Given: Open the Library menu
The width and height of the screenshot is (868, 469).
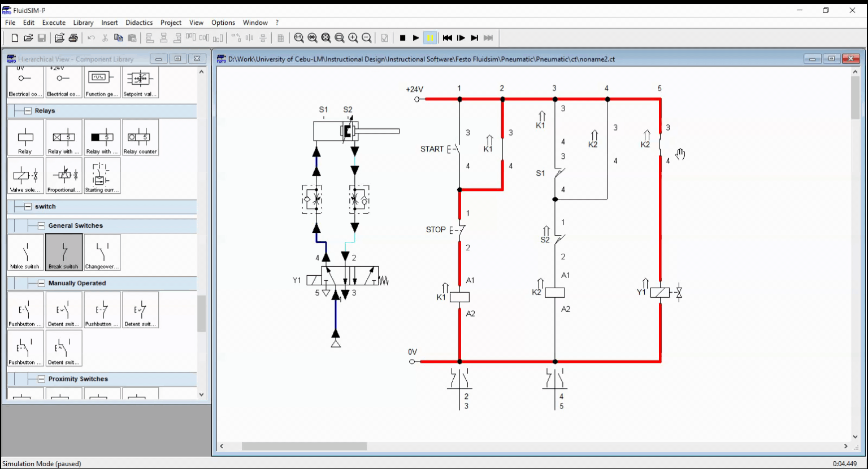Looking at the screenshot, I should [x=83, y=23].
